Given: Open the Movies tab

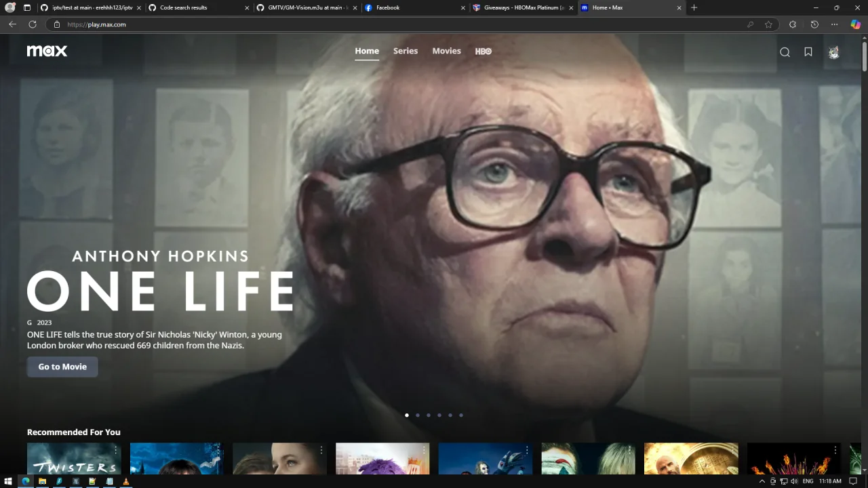Looking at the screenshot, I should pyautogui.click(x=446, y=51).
